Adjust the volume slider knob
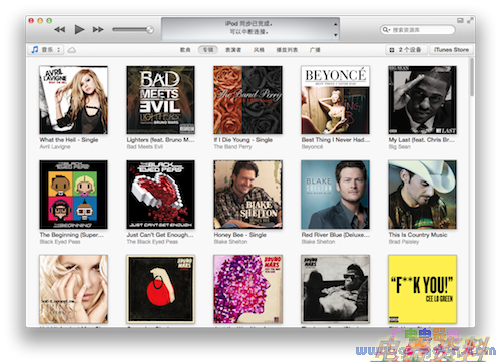The image size is (500, 362). 150,30
